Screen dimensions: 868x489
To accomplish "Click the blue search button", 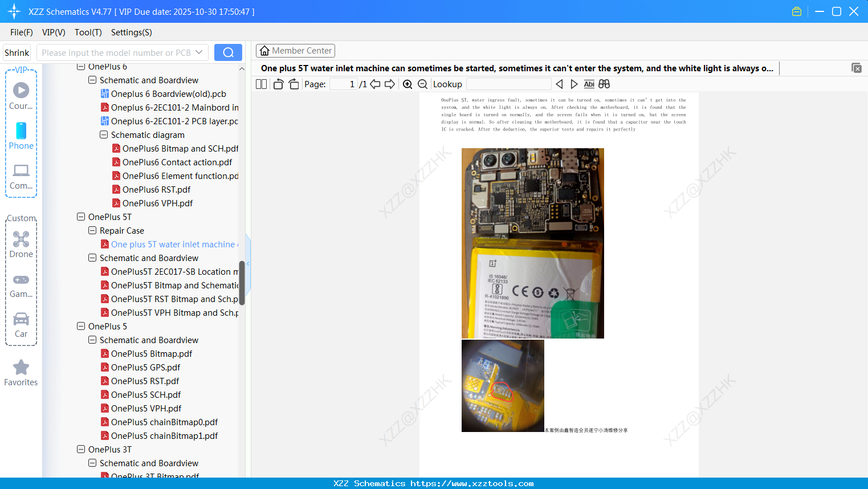I will point(228,52).
